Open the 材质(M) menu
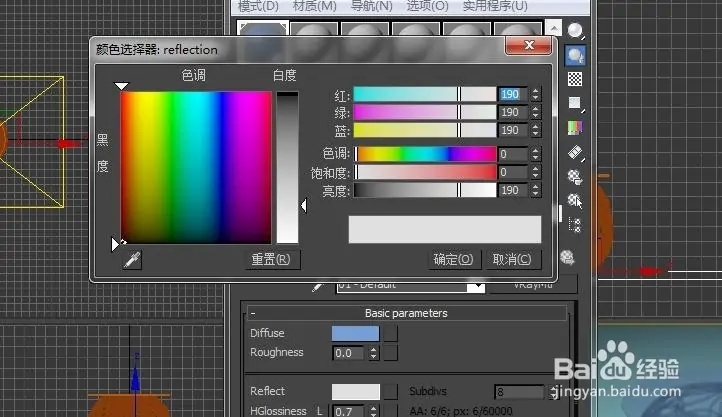This screenshot has height=417, width=722. (315, 6)
